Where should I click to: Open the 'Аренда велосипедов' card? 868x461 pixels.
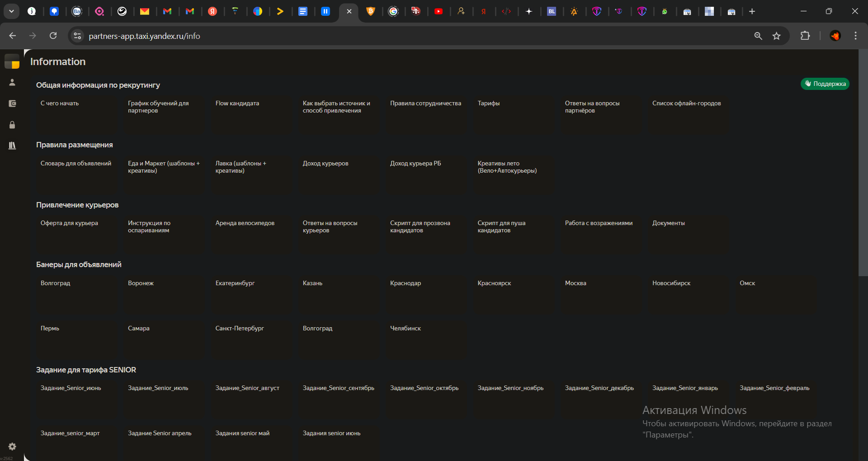pyautogui.click(x=251, y=234)
